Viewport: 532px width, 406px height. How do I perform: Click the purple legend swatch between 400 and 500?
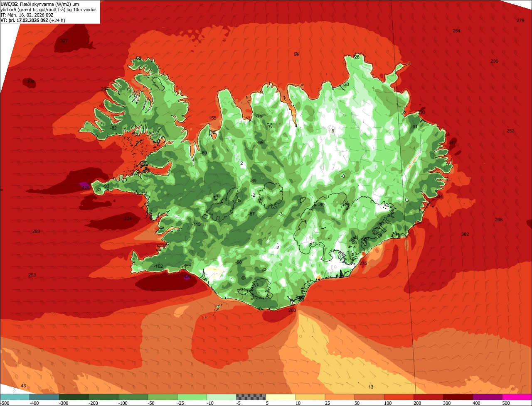point(487,396)
